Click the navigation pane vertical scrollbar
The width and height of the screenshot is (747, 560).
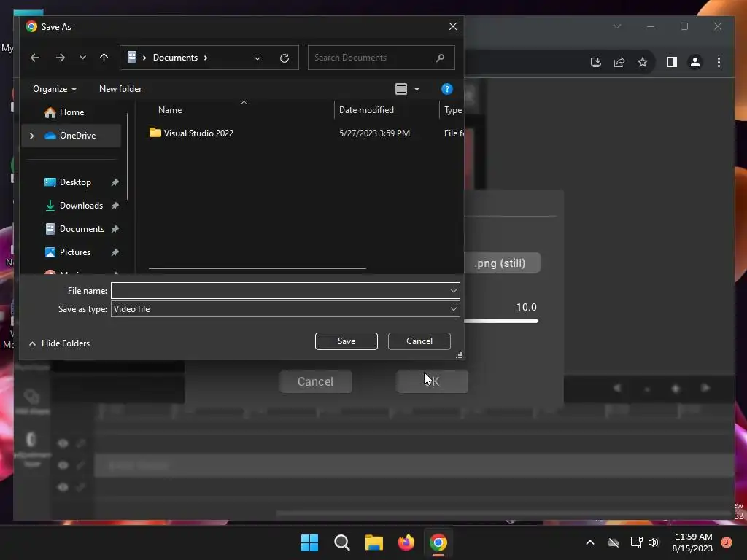click(128, 156)
